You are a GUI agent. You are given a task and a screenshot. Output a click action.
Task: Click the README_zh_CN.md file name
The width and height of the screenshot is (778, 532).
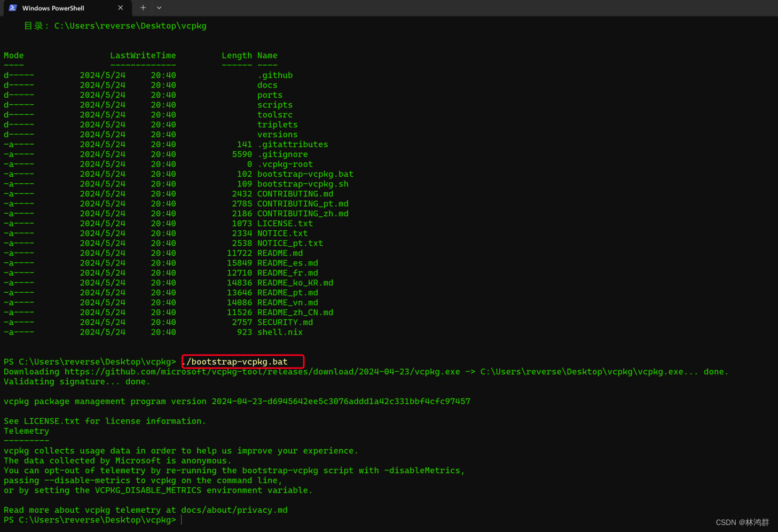point(295,312)
